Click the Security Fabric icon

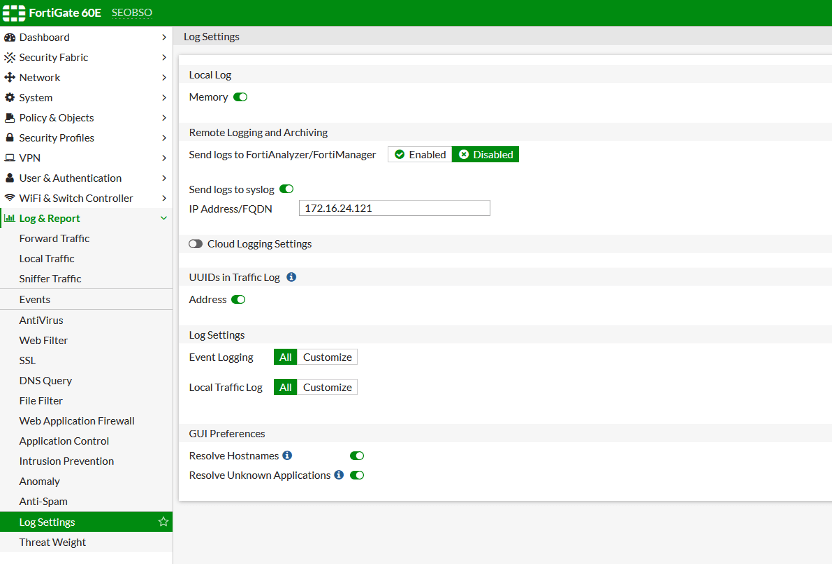10,57
